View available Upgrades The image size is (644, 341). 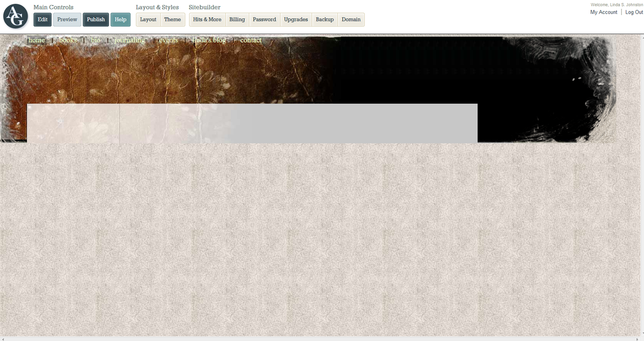pos(296,20)
